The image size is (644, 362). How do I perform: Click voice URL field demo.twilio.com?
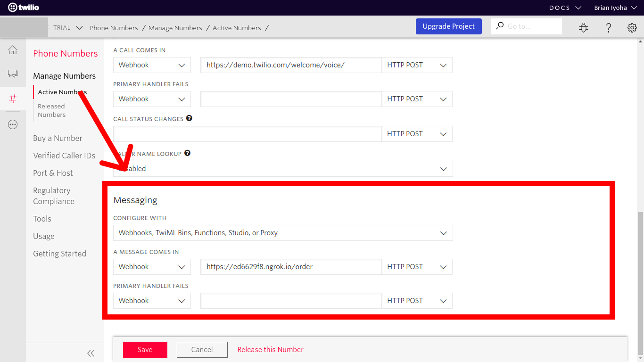[x=291, y=65]
